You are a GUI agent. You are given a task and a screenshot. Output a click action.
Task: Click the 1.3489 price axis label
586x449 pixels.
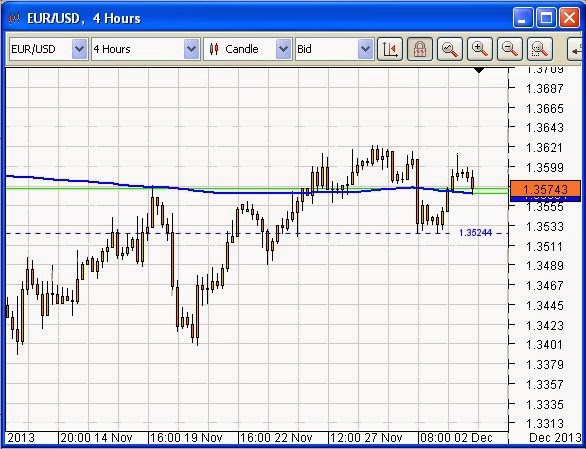[544, 265]
